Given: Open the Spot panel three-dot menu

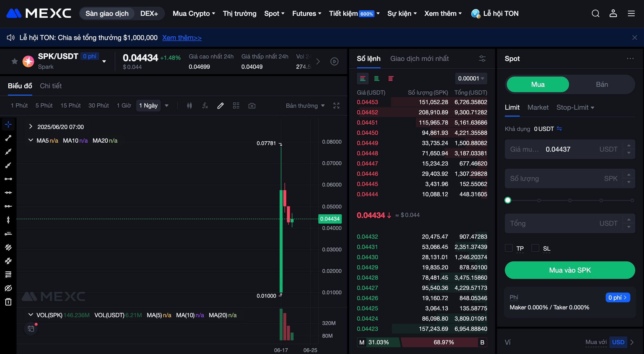Looking at the screenshot, I should coord(630,59).
